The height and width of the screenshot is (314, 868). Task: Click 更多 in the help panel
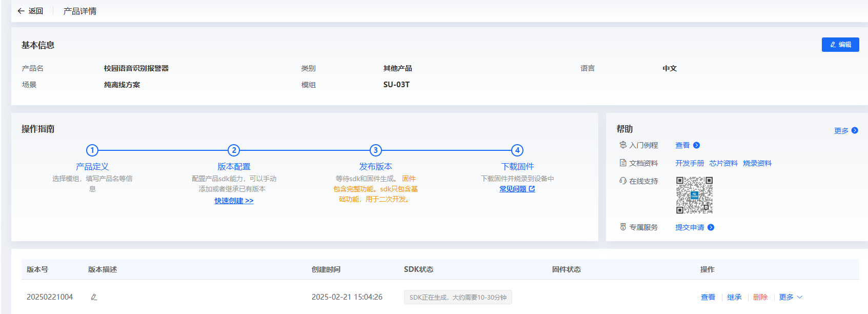[x=845, y=131]
